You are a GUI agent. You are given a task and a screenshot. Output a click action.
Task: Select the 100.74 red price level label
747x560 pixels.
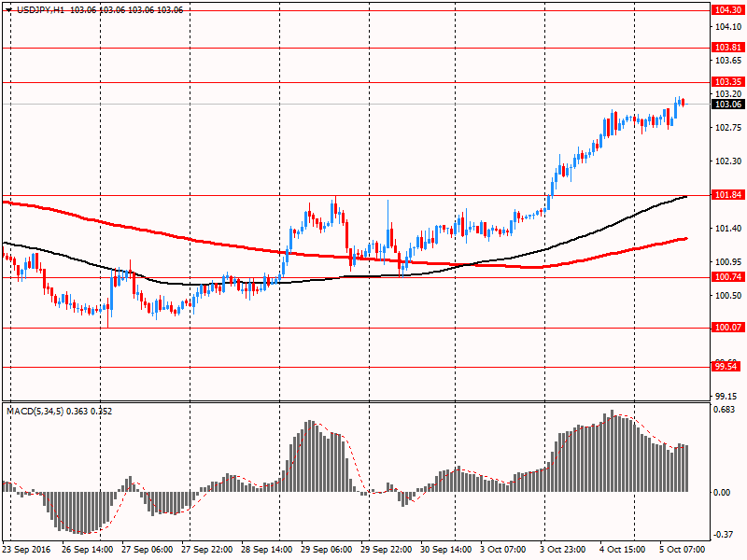click(728, 277)
